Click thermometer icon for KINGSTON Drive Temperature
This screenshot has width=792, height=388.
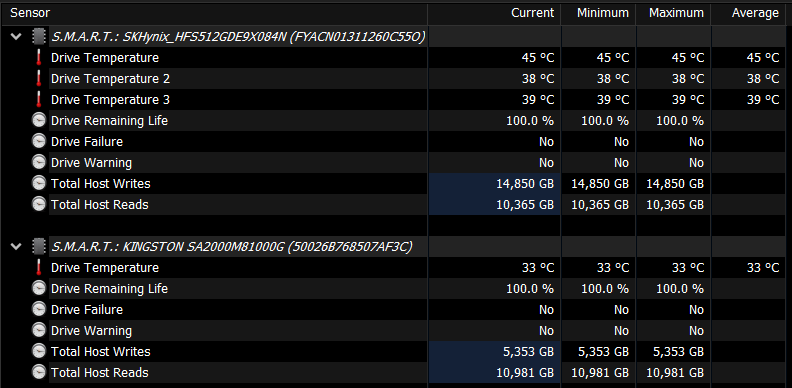[38, 267]
